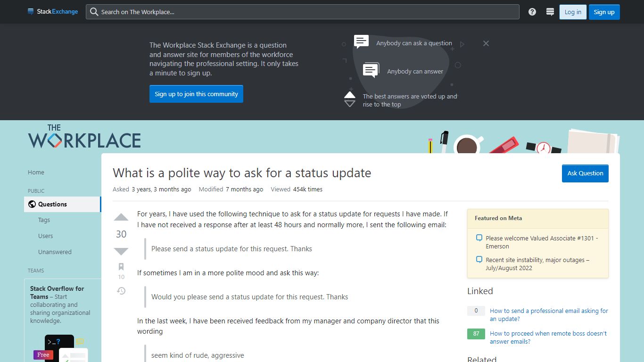Click the search magnifier icon
Image resolution: width=644 pixels, height=362 pixels.
(94, 12)
